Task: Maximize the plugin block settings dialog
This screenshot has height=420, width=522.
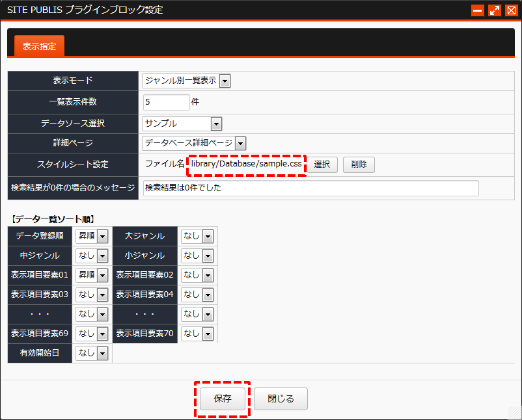Action: pyautogui.click(x=495, y=10)
